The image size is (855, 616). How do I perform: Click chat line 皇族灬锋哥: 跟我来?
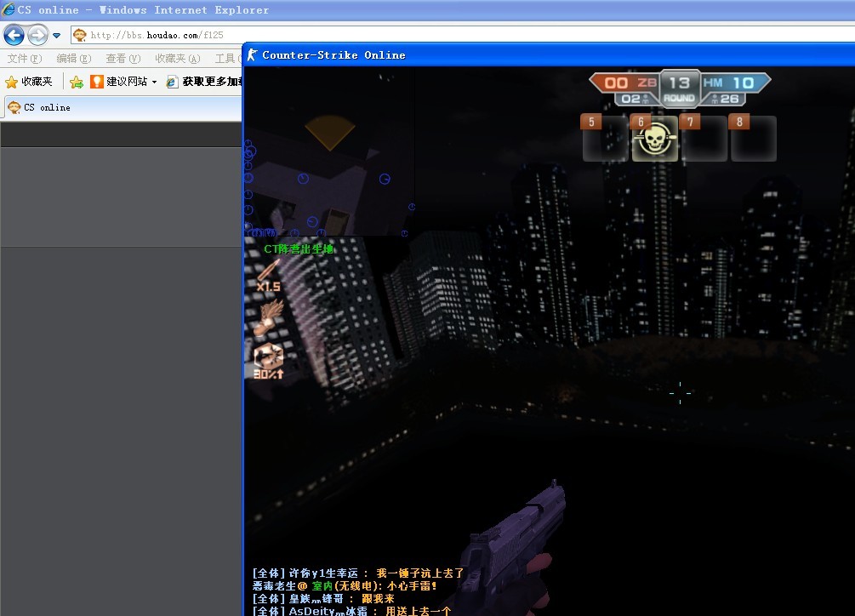[x=323, y=598]
